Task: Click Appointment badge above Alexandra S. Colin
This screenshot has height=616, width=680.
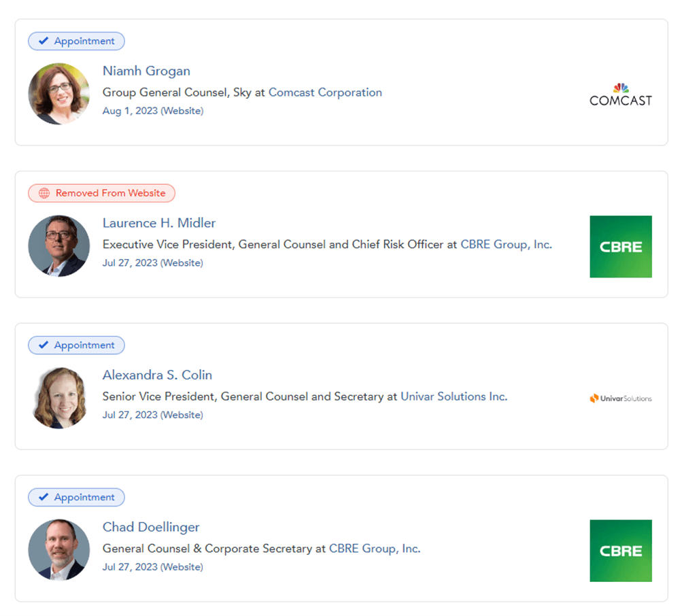Action: coord(76,345)
